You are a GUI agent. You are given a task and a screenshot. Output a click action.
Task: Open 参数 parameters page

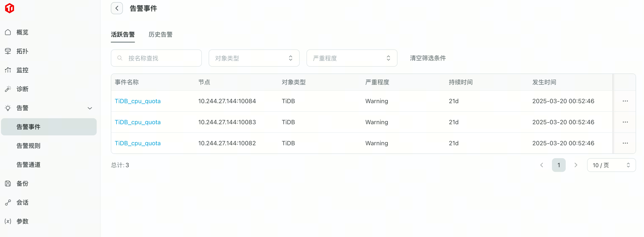point(22,221)
